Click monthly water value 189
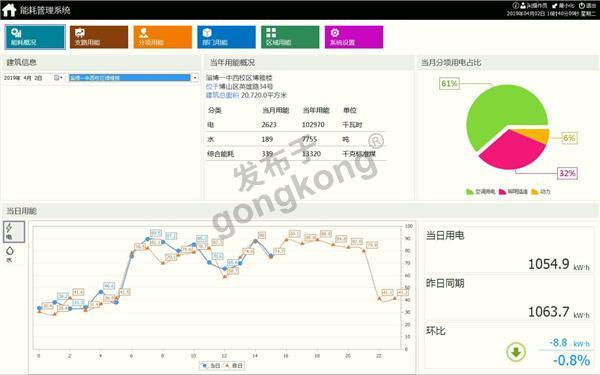The height and width of the screenshot is (375, 600). [267, 139]
